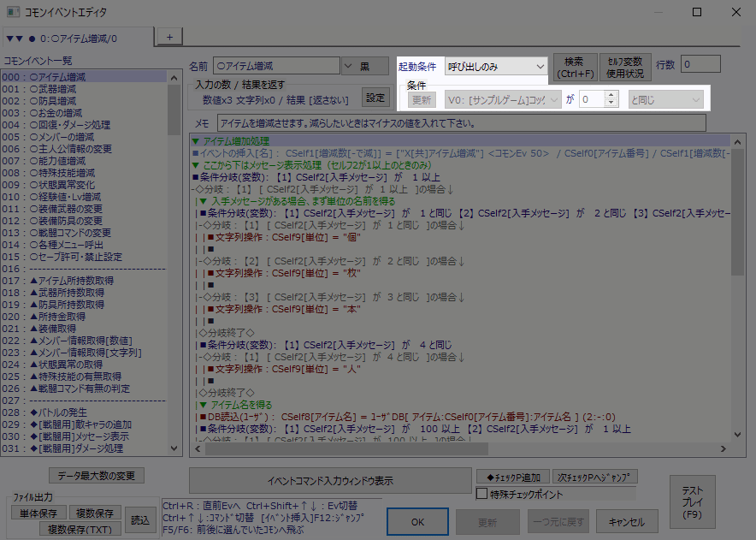The height and width of the screenshot is (540, 756).
Task: Maximize the コモンイベントエディタ window
Action: click(697, 12)
